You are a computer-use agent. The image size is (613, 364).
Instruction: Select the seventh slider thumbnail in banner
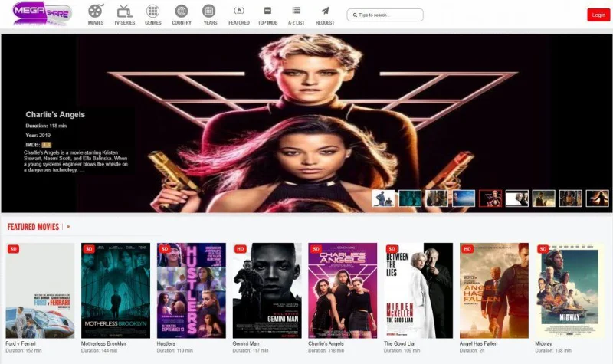[544, 198]
